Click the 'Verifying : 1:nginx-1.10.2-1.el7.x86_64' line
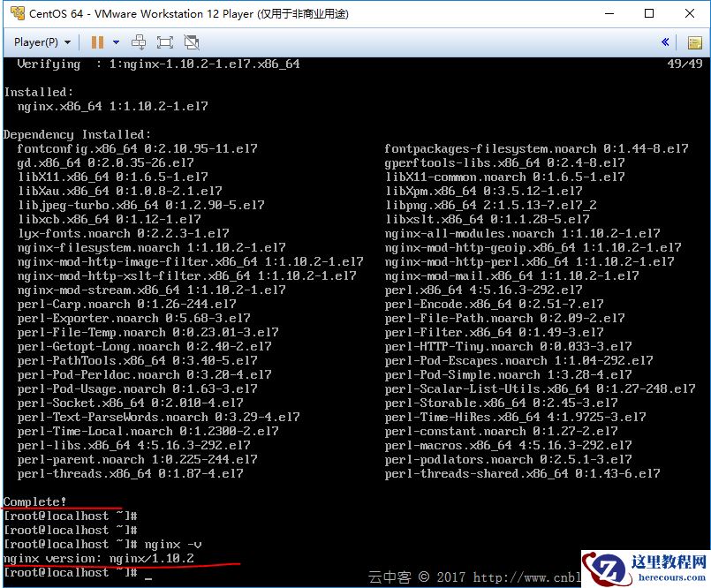 (x=158, y=64)
